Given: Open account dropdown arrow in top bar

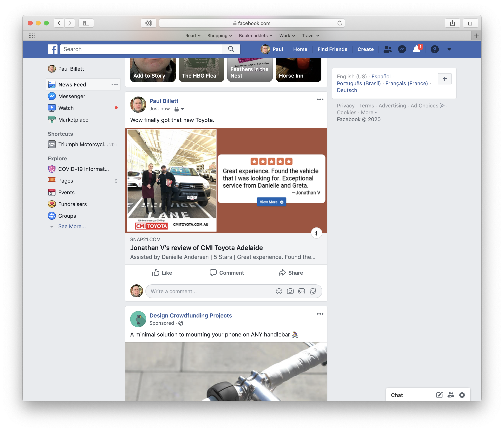Looking at the screenshot, I should [x=449, y=49].
